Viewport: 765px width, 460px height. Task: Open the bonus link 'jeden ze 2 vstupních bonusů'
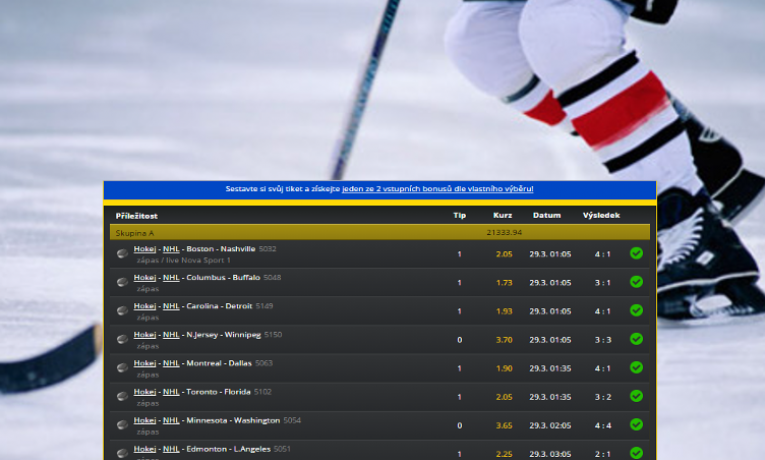click(437, 189)
